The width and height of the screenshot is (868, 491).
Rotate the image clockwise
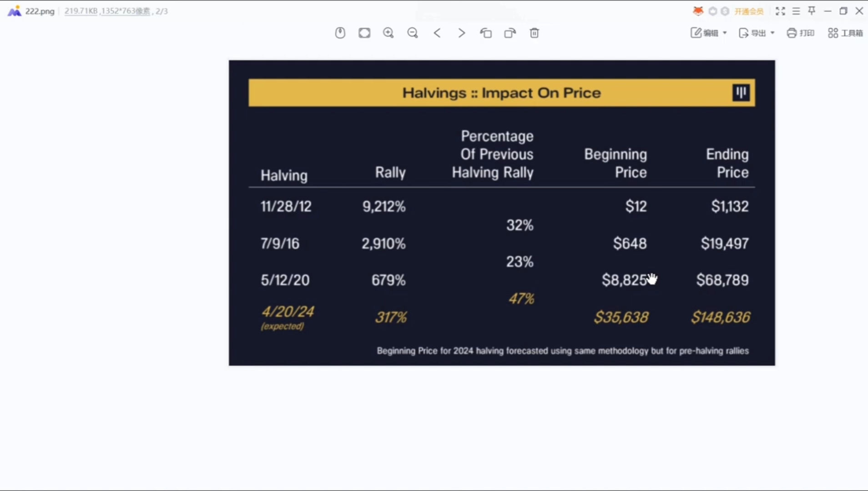[510, 33]
